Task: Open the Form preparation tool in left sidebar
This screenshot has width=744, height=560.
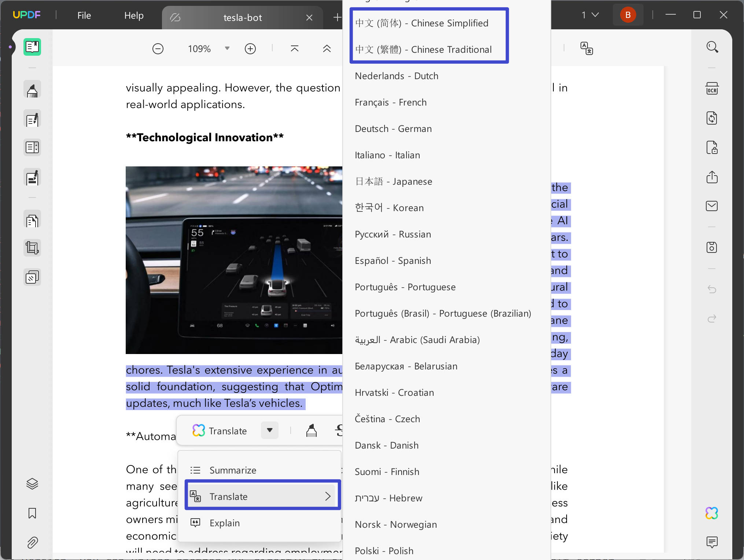Action: click(32, 148)
